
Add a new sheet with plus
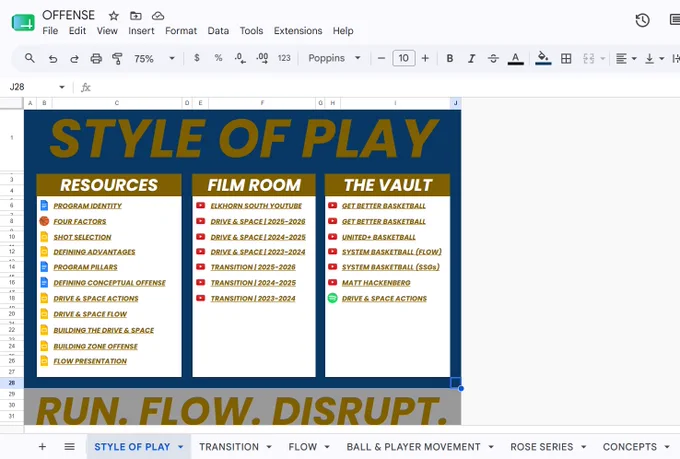point(42,446)
